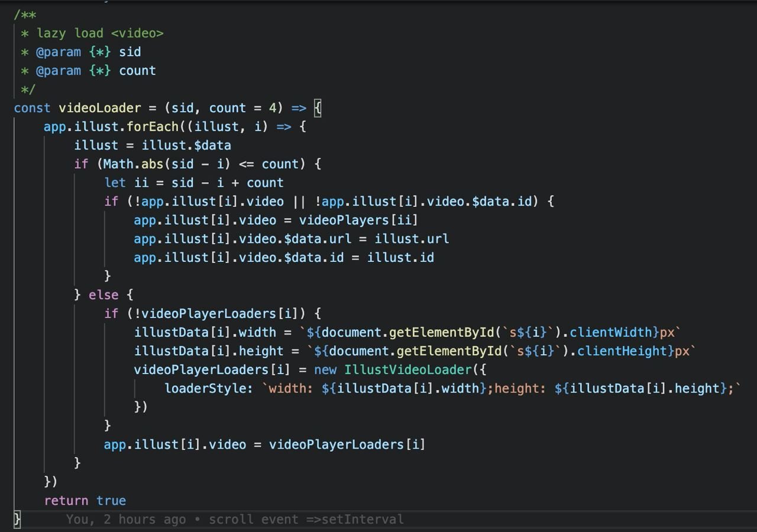Click 'app.illust[i].video = videoPlayerLoaders[i]' line
Screen dimensions: 757x532
(x=264, y=445)
